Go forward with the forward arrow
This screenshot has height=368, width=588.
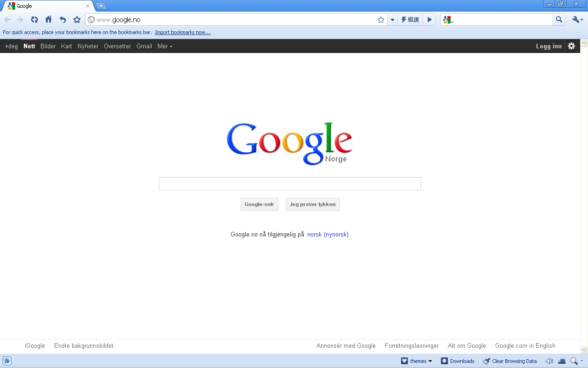20,20
